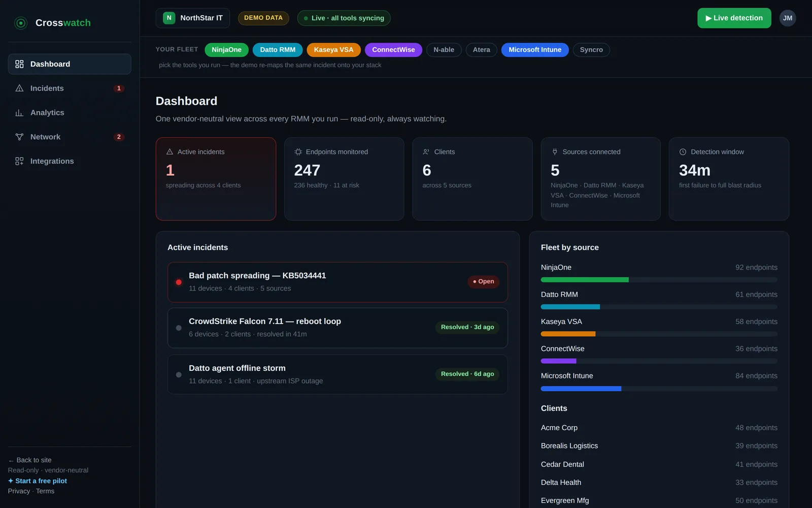The width and height of the screenshot is (812, 508).
Task: Click the Incidents count badge showing 1
Action: click(119, 88)
